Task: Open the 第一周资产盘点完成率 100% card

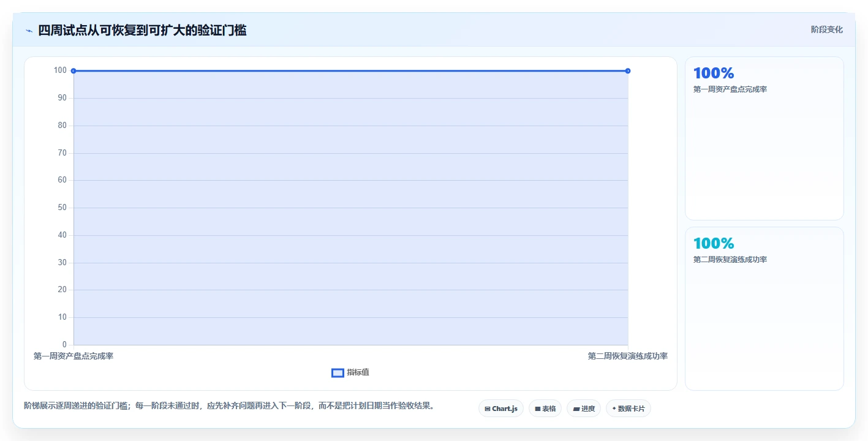Action: pos(764,138)
